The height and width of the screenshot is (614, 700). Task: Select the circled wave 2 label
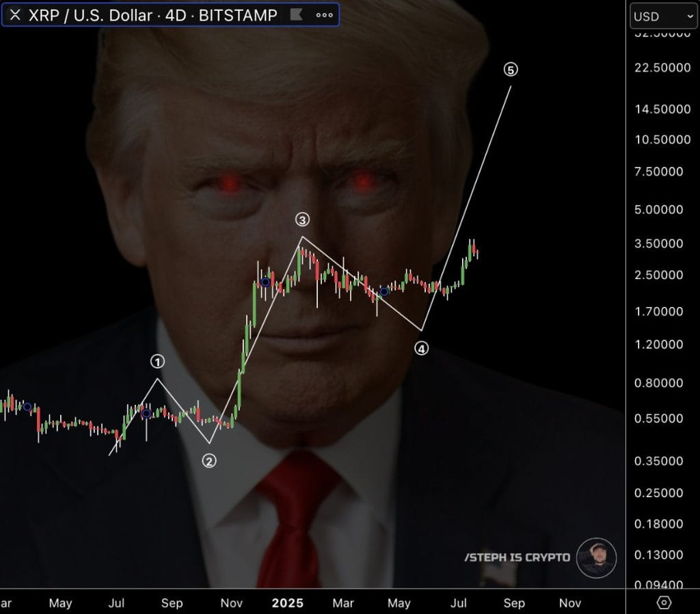[x=209, y=461]
